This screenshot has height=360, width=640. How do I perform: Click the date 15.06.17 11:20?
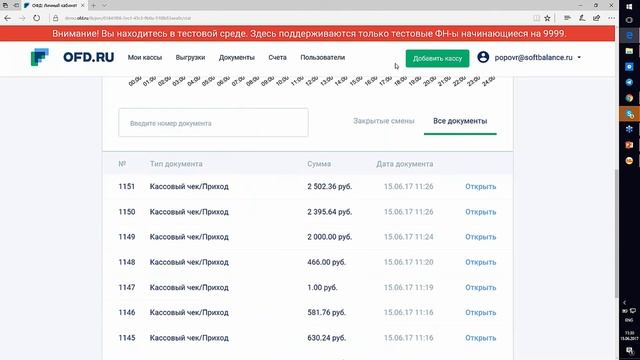[x=409, y=262]
